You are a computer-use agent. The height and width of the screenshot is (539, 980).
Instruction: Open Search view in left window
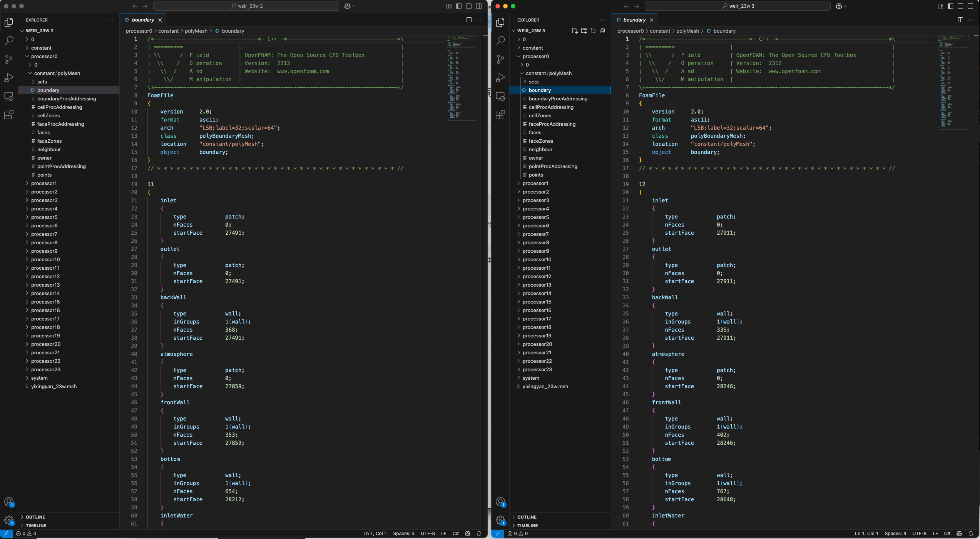(x=8, y=40)
